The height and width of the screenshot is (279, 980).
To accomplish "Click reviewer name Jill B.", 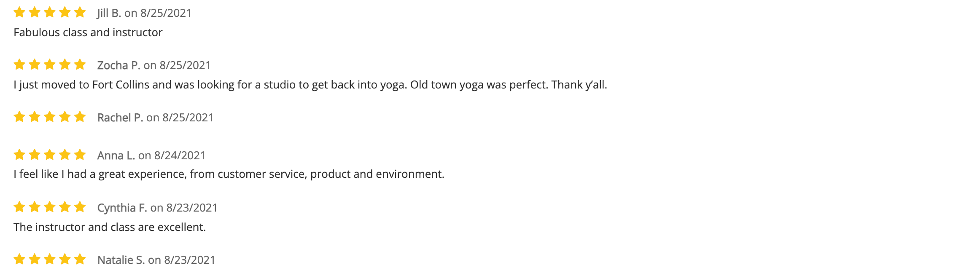I will coord(109,13).
